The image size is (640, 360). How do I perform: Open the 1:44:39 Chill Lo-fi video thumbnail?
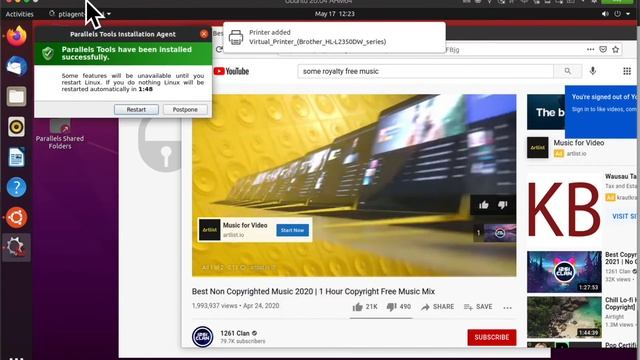(564, 318)
